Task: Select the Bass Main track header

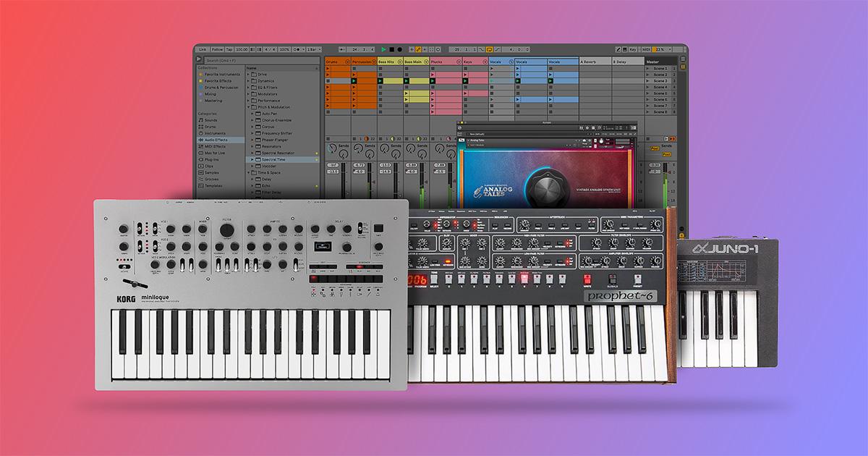Action: 416,62
